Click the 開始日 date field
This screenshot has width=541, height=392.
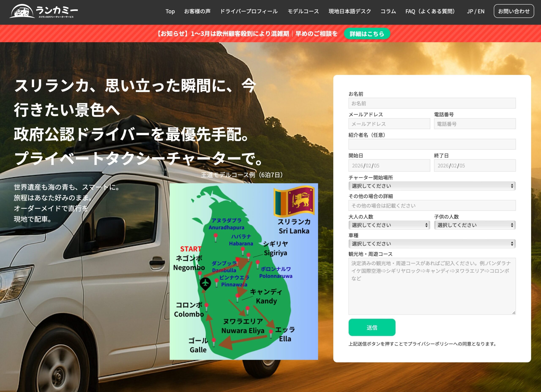tap(389, 165)
